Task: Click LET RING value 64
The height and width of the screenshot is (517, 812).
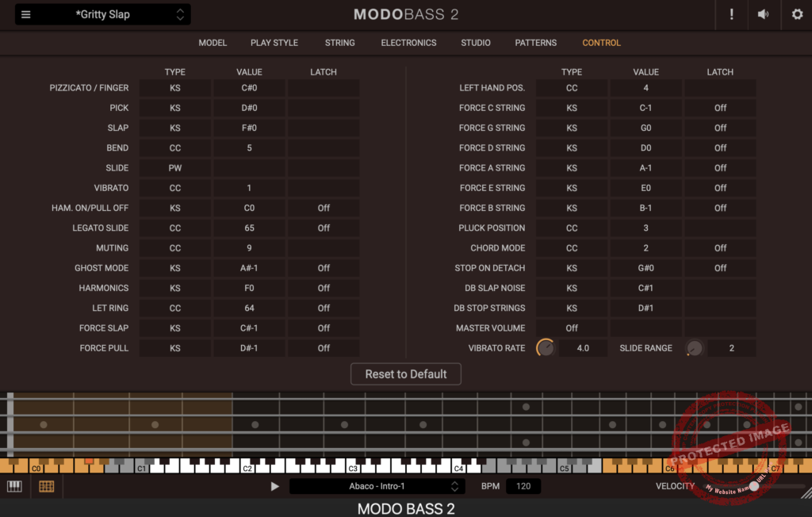Action: [x=249, y=308]
